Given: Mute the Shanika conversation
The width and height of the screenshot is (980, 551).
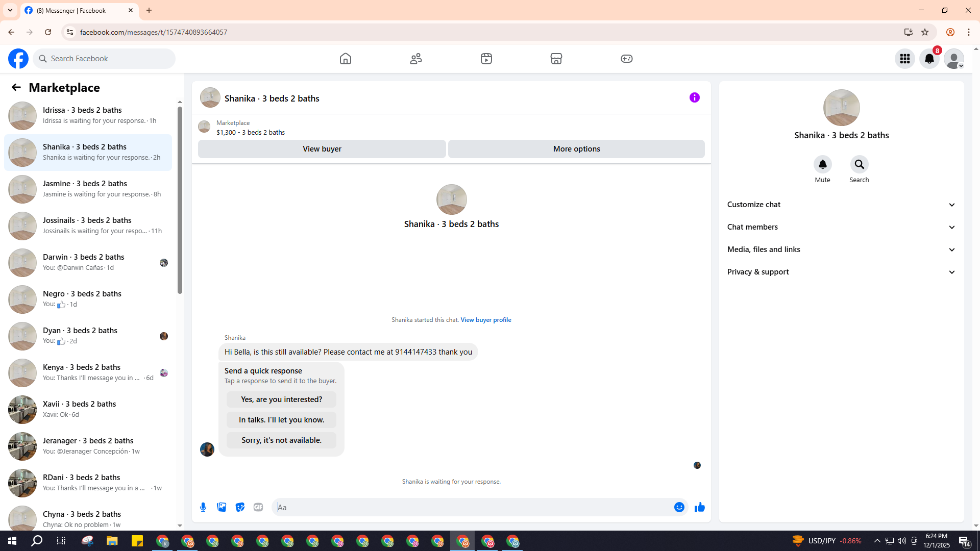Looking at the screenshot, I should [823, 164].
